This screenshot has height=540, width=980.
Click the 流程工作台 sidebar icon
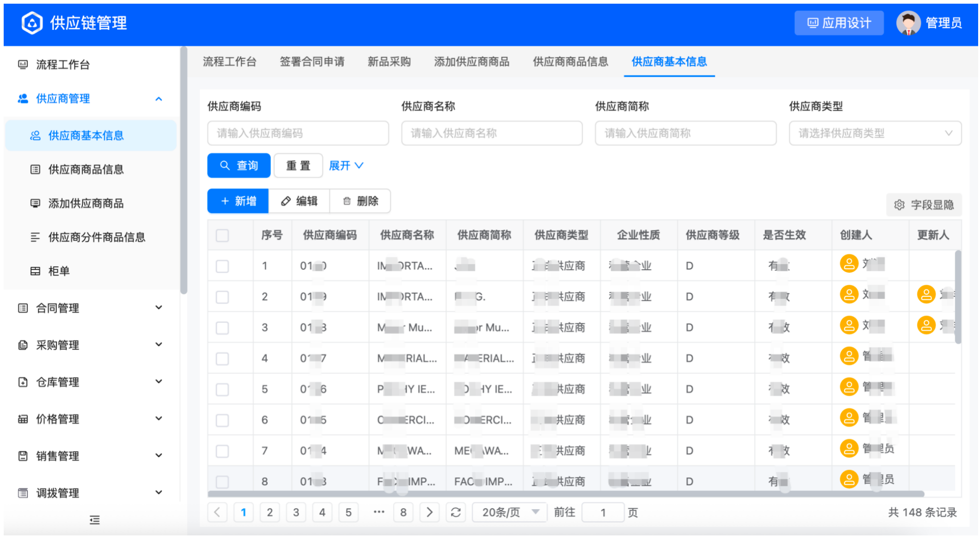23,64
